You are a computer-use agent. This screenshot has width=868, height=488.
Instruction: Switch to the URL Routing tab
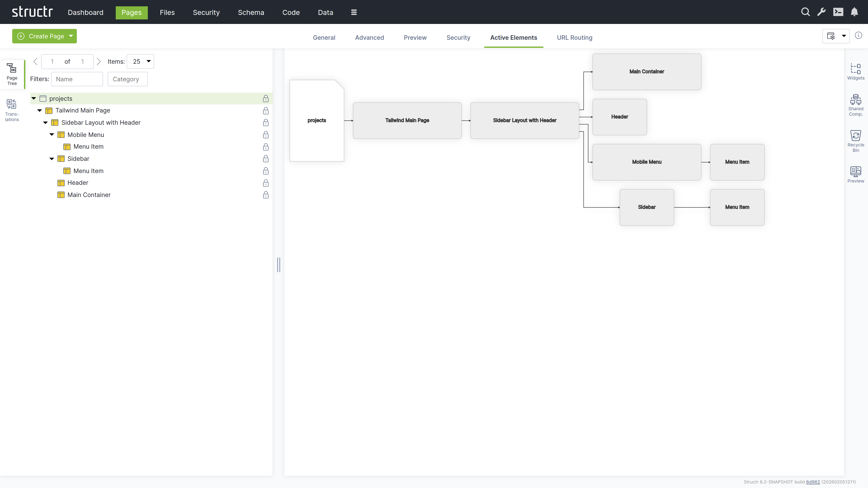[x=574, y=37]
